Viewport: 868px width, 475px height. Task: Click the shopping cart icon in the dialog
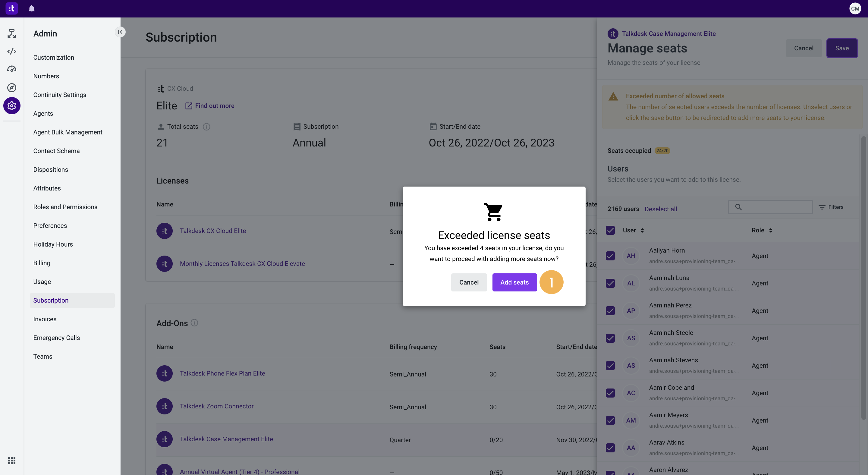494,212
